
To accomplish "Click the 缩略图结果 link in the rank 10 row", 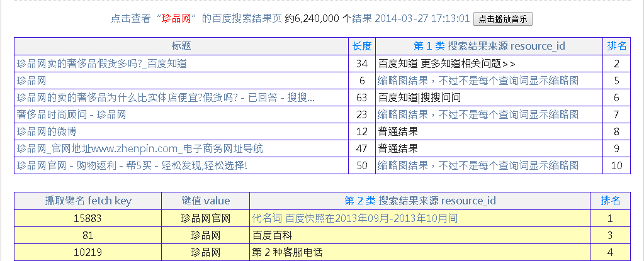I will [x=478, y=165].
